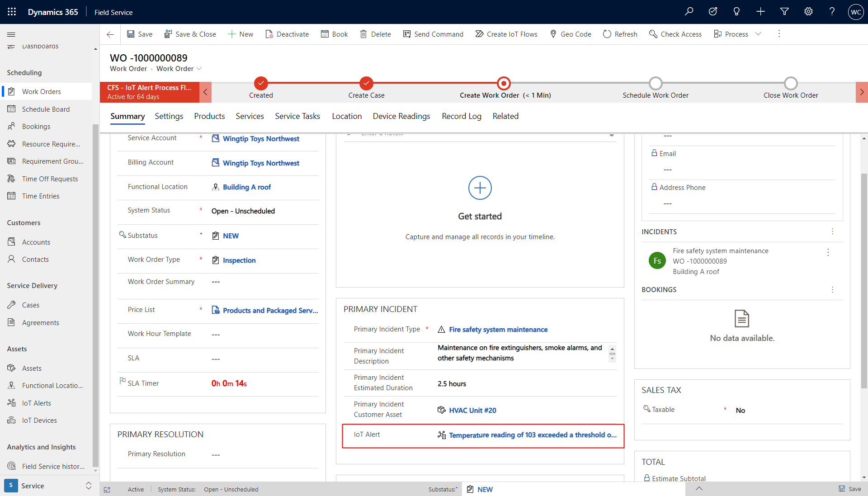The width and height of the screenshot is (868, 496).
Task: Switch to the Services tab
Action: click(x=249, y=116)
